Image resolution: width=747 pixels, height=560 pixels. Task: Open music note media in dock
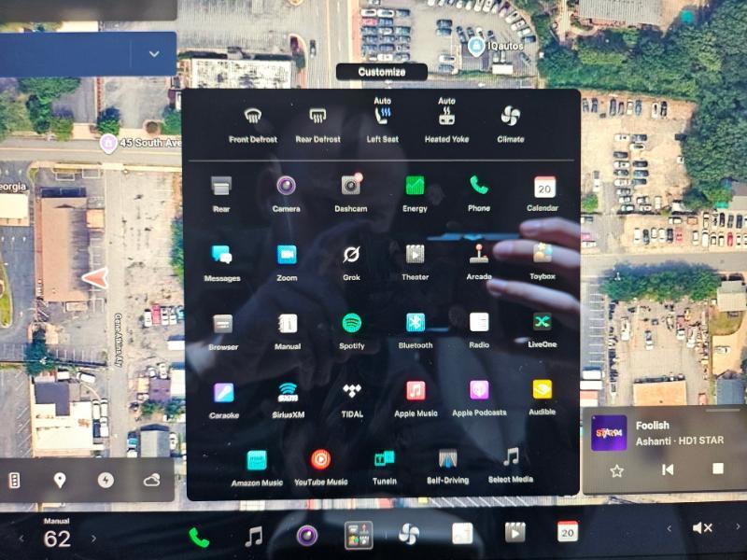253,536
